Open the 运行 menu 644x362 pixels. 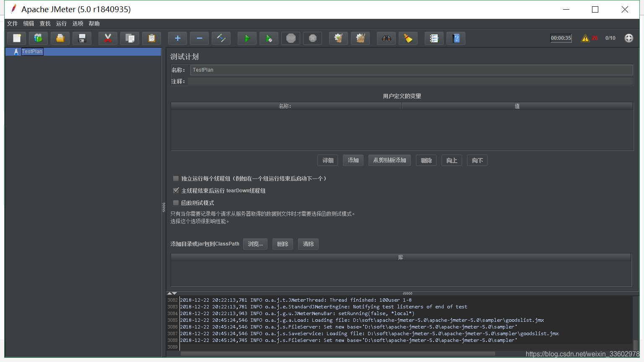pyautogui.click(x=62, y=23)
